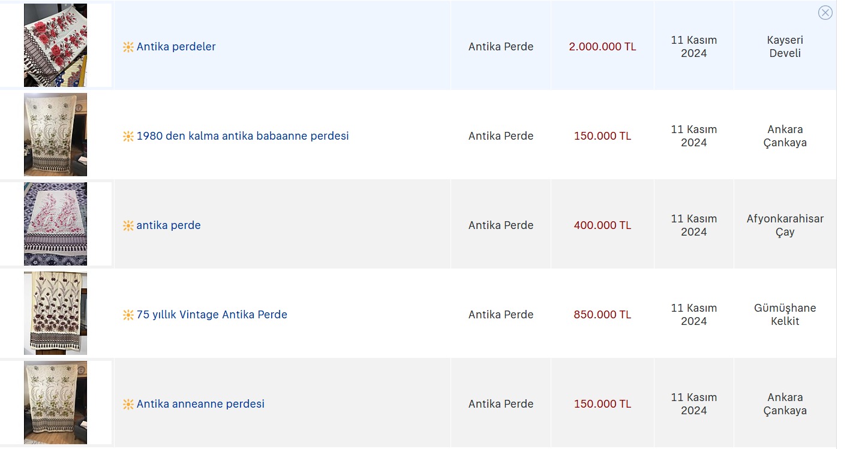Click the 850.000 TL price
This screenshot has height=449, width=868.
tap(602, 315)
